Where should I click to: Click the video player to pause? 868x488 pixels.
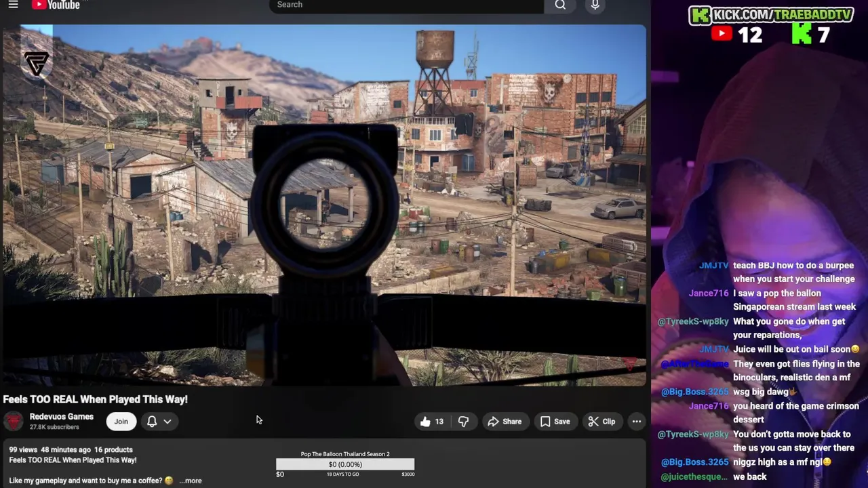(x=324, y=205)
